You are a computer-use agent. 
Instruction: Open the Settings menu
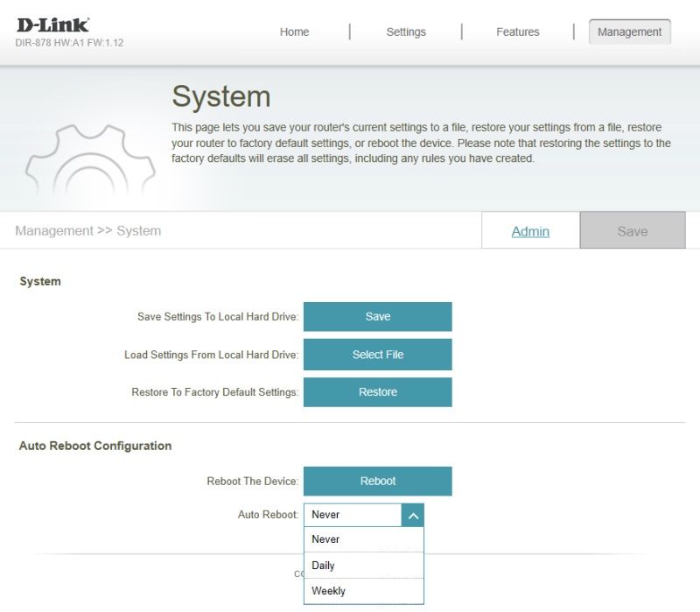coord(406,32)
